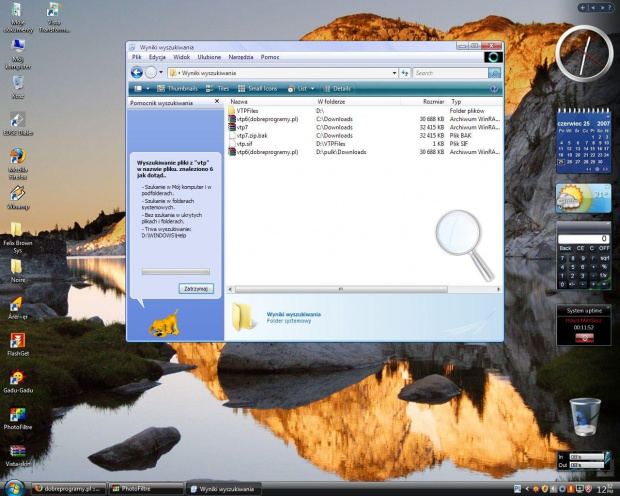
Task: Click the round Forward navigation button
Action: (151, 73)
